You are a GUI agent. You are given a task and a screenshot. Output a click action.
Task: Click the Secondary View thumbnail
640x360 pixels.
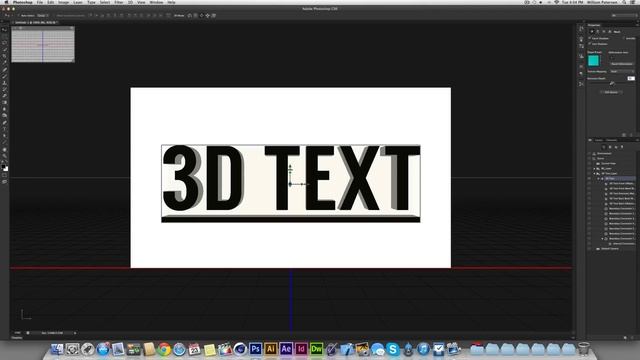(43, 44)
